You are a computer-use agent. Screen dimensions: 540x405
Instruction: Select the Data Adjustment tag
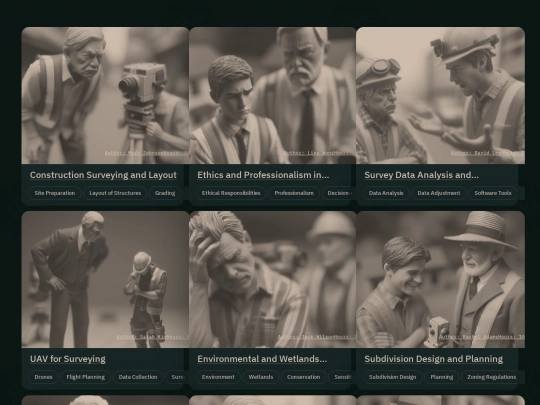coord(439,193)
